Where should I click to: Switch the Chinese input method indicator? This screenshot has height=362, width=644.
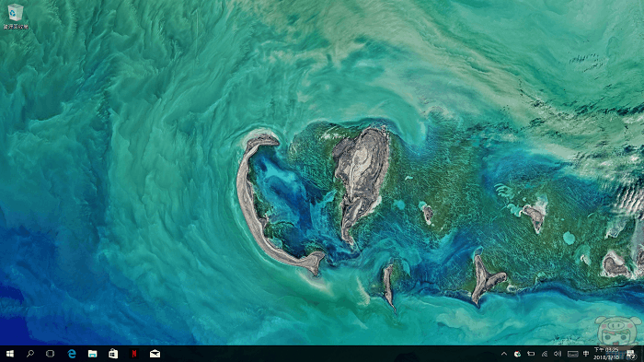pos(586,354)
